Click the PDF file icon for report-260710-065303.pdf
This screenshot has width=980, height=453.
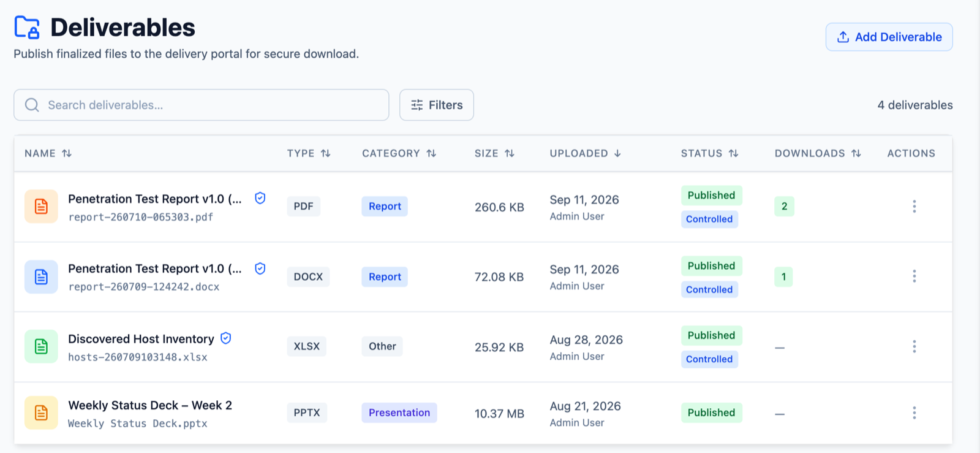(41, 207)
